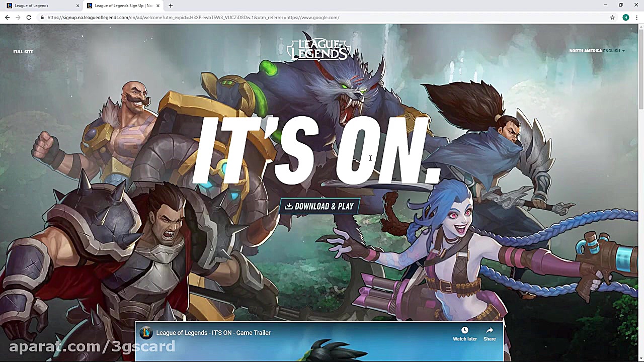Bookmark this page with the star icon
Screen dimensions: 644x362
click(x=612, y=18)
